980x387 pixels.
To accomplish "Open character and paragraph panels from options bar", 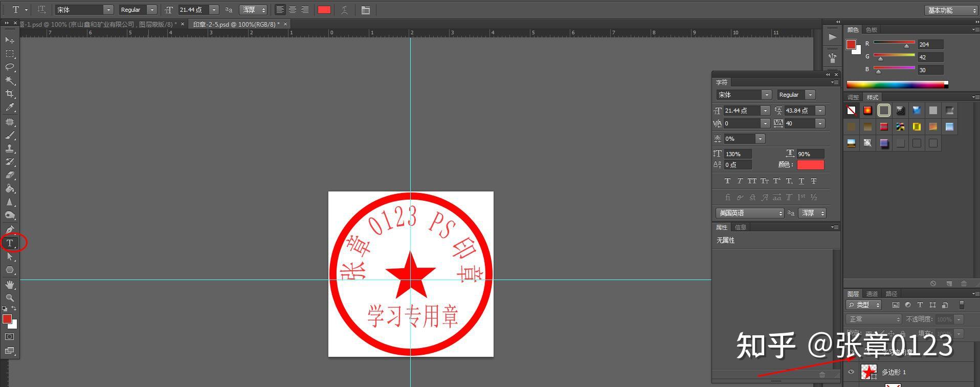I will click(x=366, y=10).
